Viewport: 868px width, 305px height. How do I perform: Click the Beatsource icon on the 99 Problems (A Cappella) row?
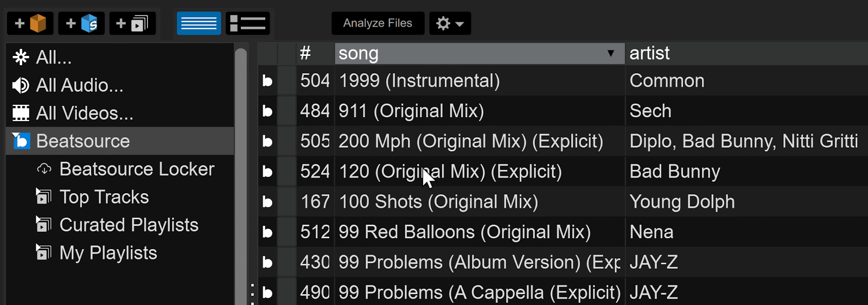point(267,293)
